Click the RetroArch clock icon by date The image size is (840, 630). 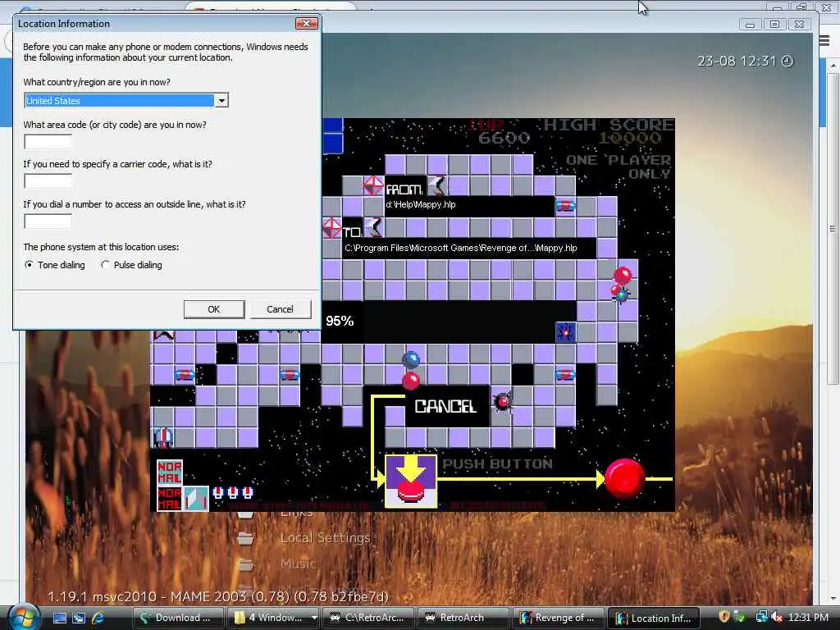pyautogui.click(x=787, y=61)
